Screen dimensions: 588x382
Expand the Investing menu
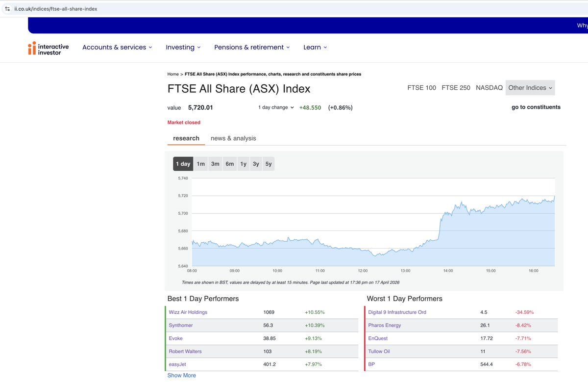tap(183, 48)
